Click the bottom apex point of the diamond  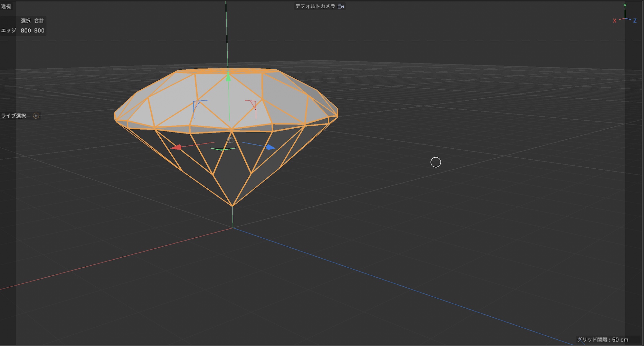coord(232,206)
